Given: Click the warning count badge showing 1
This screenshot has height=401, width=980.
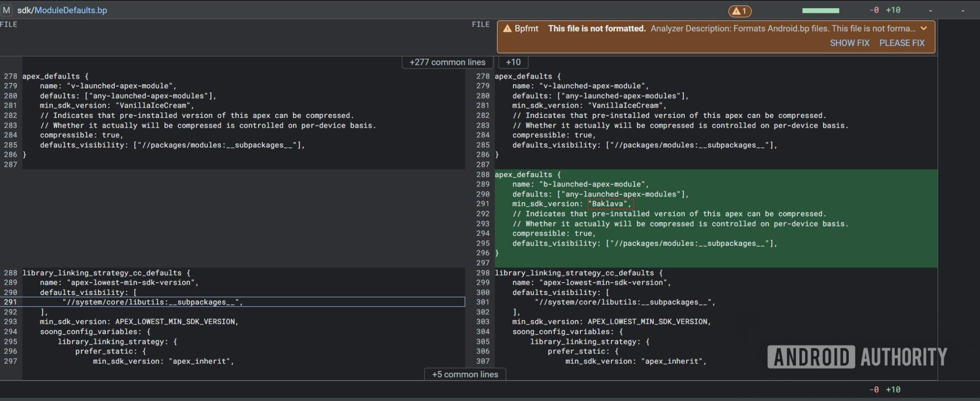Looking at the screenshot, I should 740,11.
